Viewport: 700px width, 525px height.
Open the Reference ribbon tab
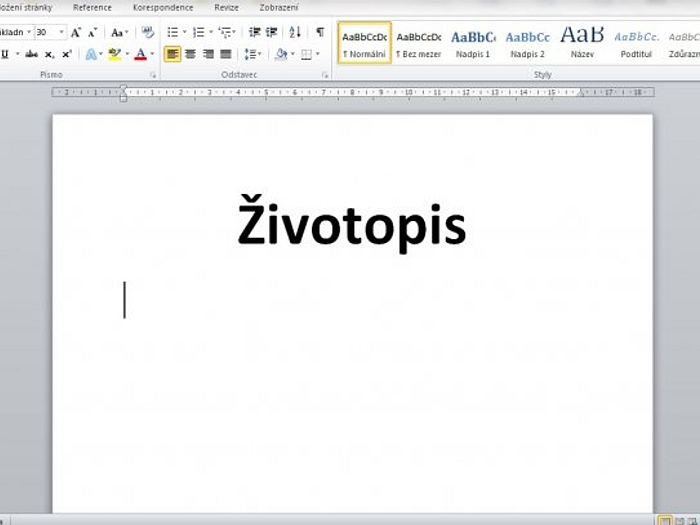[x=92, y=7]
